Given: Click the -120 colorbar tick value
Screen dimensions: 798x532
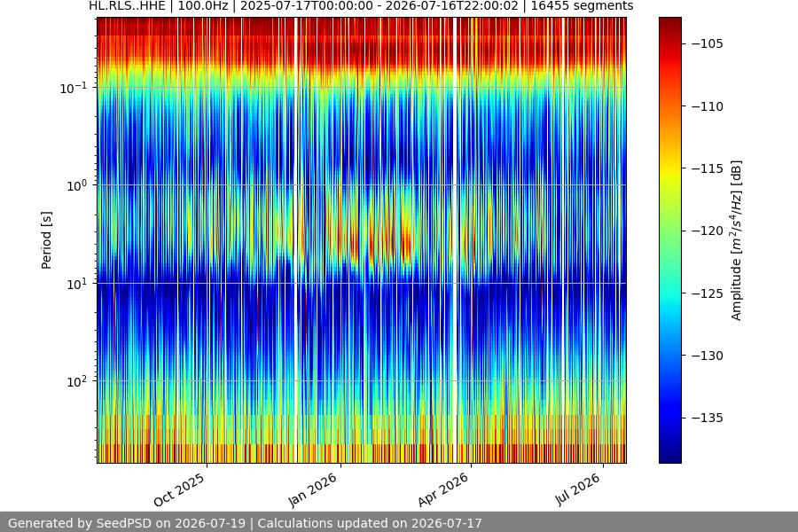Looking at the screenshot, I should [x=708, y=231].
